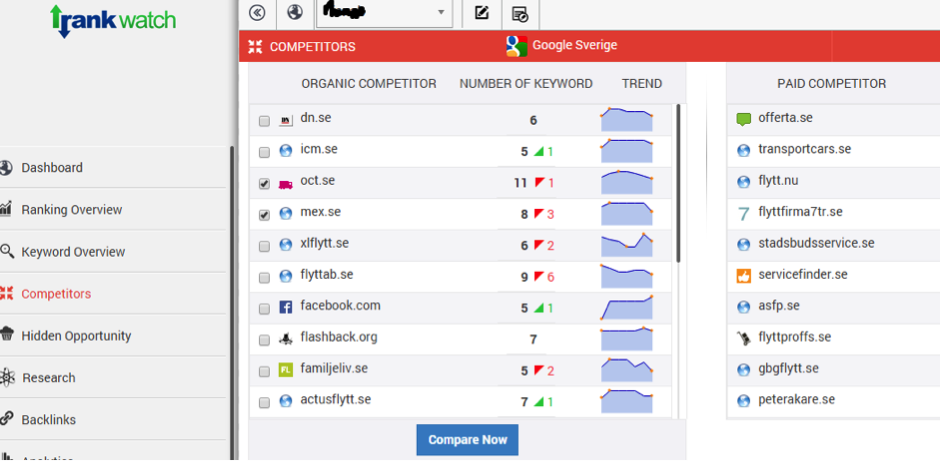Open the offerta.se paid competitor link
The width and height of the screenshot is (941, 461).
[785, 118]
